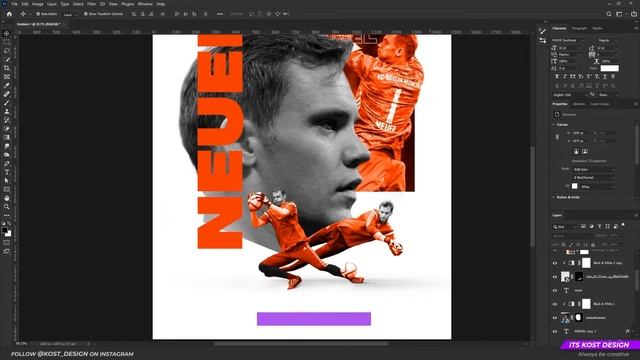
Task: Select the Lasso tool
Action: (7, 51)
